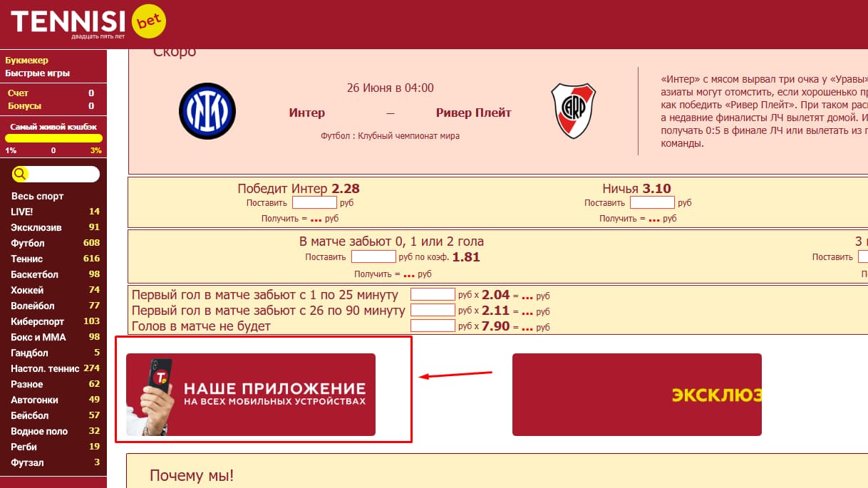Open the Быстрые игры section
The image size is (868, 488).
[38, 73]
